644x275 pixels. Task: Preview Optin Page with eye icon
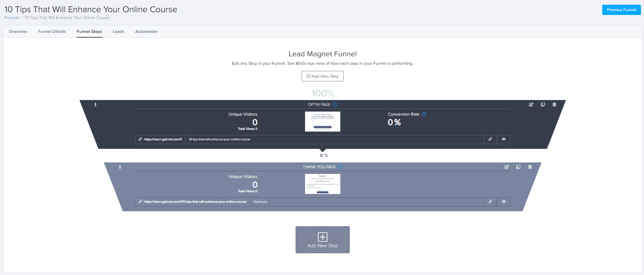point(504,139)
